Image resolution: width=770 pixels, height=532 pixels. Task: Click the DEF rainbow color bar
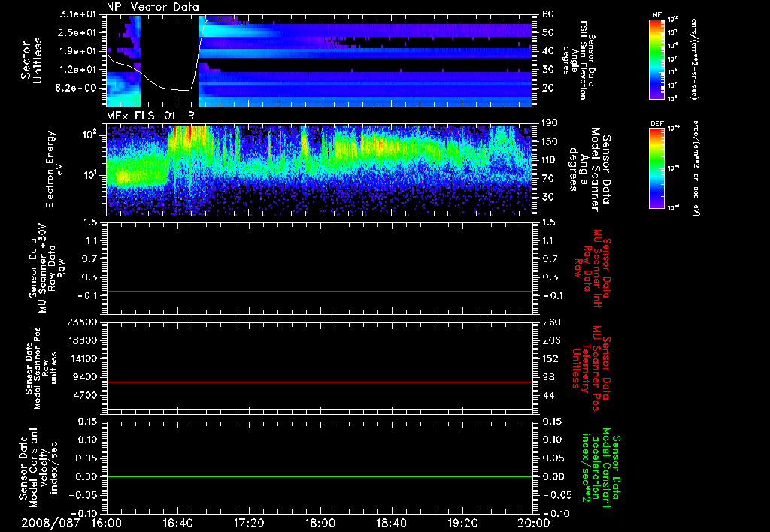[x=657, y=168]
